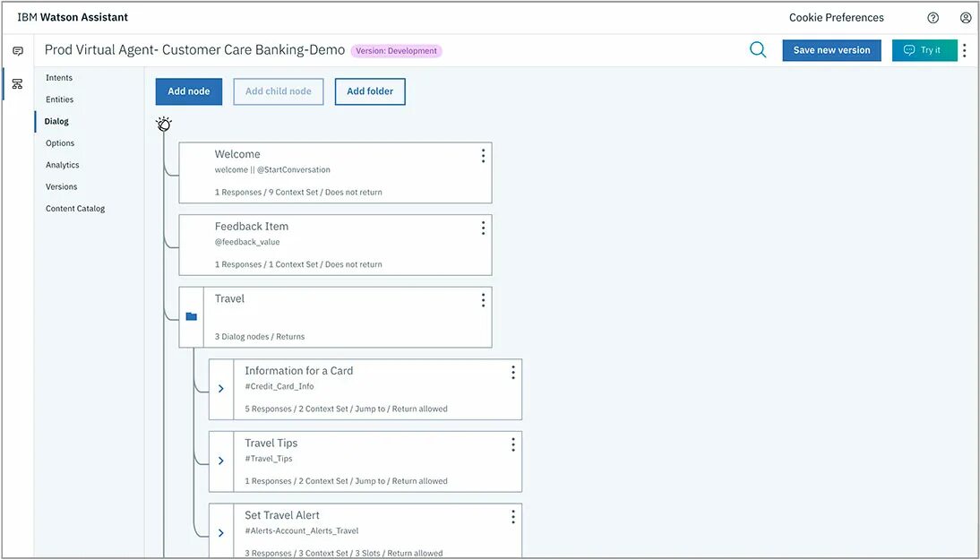Select the Welcome dialog node
Screen dimensions: 980x560
tap(335, 173)
